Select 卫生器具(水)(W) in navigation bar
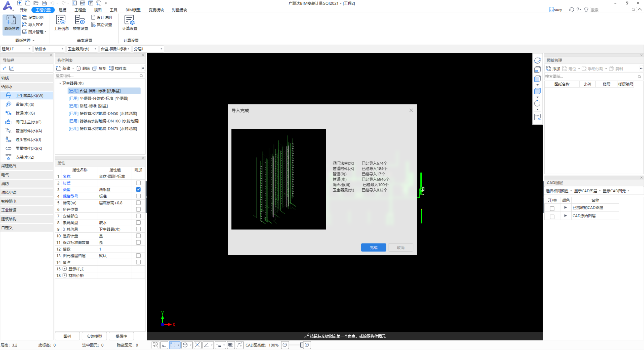 [27, 95]
